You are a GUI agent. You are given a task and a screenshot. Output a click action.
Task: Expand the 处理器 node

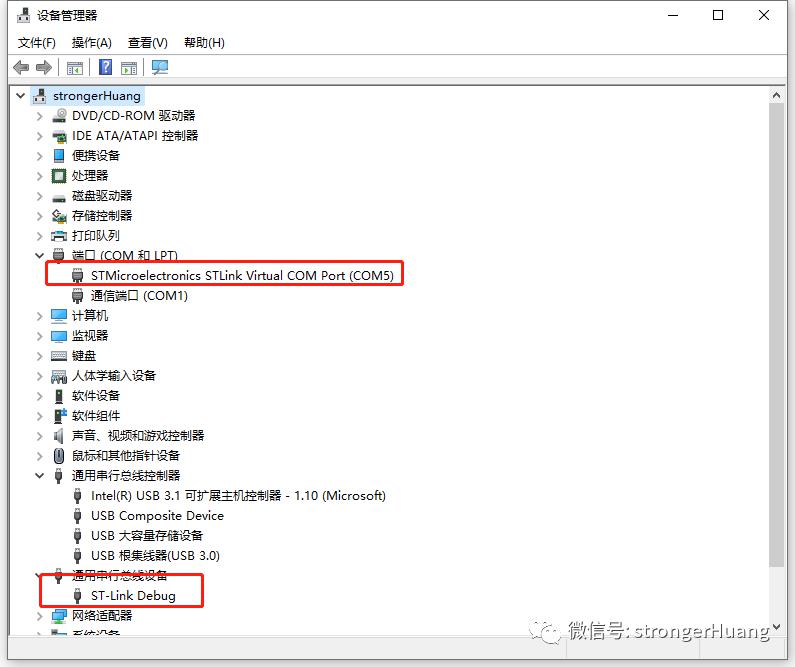click(40, 176)
